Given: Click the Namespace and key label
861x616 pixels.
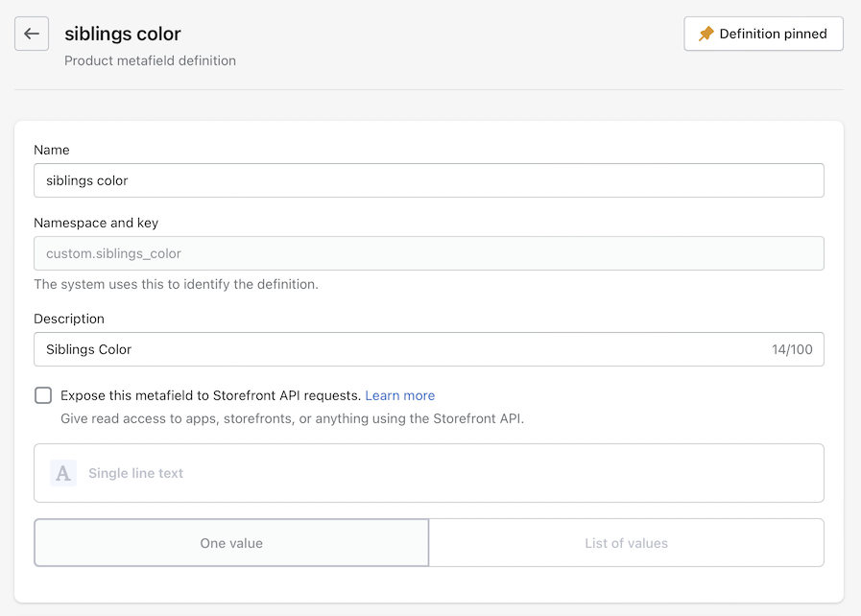Looking at the screenshot, I should tap(96, 223).
